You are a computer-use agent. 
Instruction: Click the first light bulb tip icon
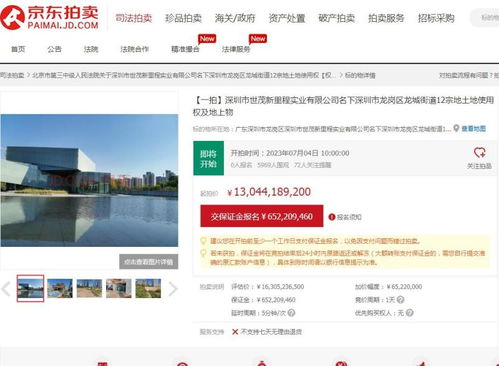click(203, 241)
